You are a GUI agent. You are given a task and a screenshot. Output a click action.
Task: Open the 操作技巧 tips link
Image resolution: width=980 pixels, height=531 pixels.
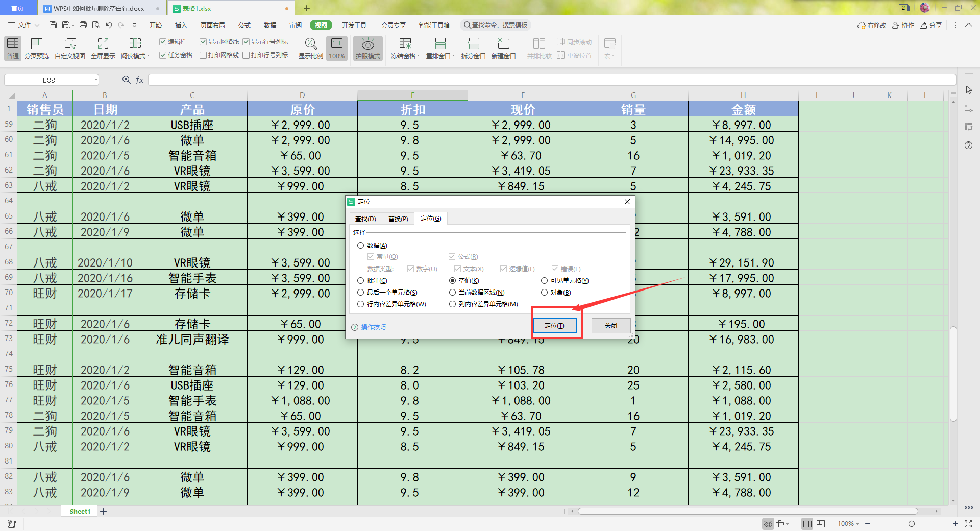coord(373,327)
